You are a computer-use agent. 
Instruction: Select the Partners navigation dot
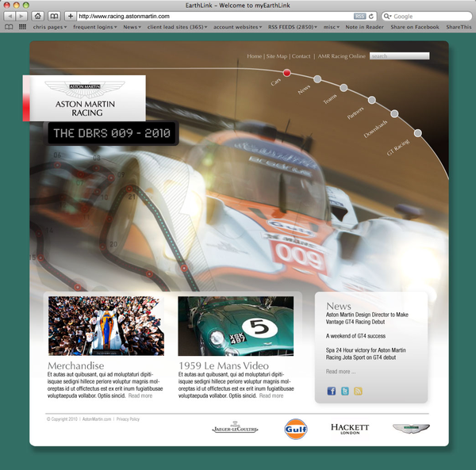click(x=372, y=100)
